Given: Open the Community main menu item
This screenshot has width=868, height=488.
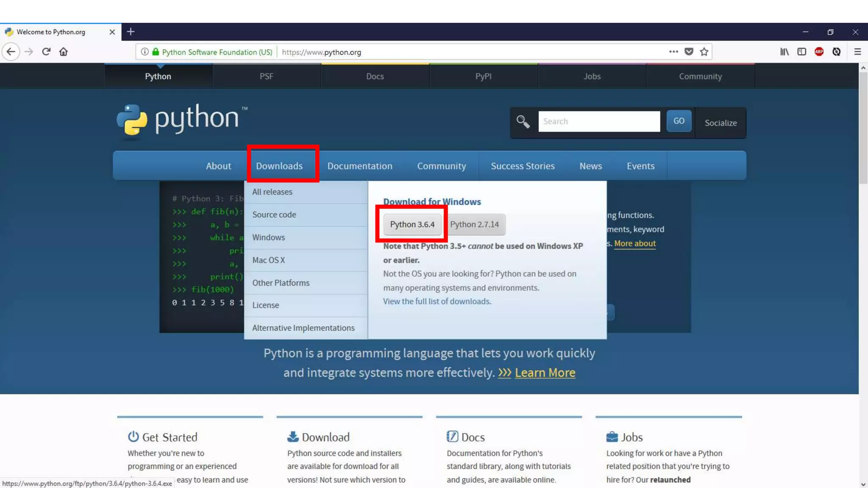Looking at the screenshot, I should [442, 166].
